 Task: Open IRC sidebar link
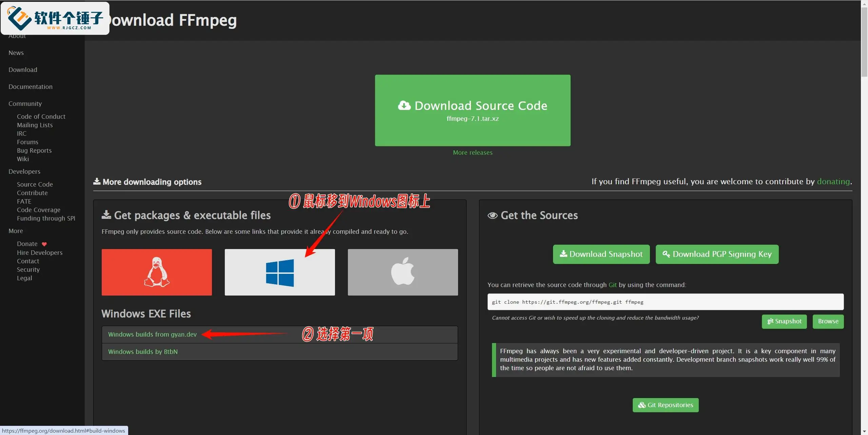pos(22,134)
